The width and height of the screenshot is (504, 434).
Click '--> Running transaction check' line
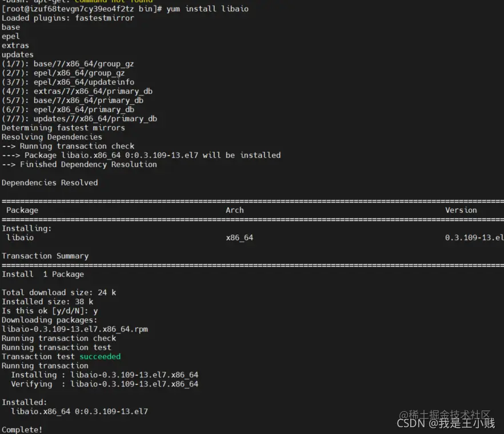point(68,146)
